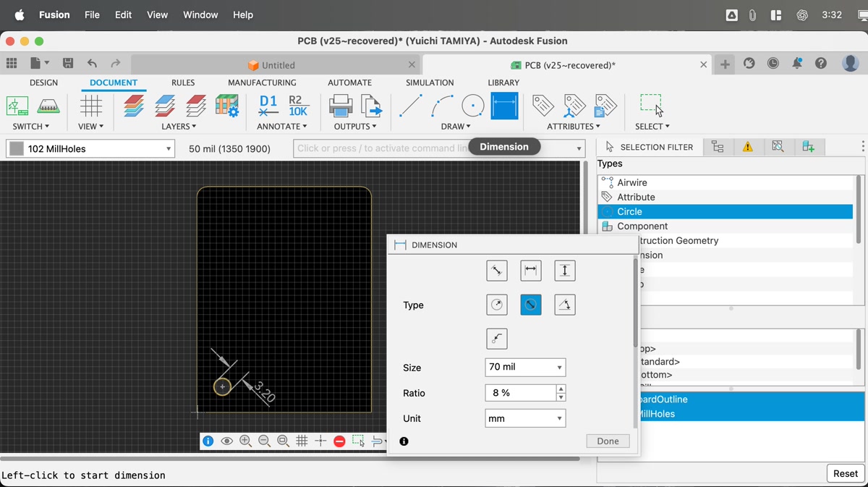
Task: Switch to the MANUFACTURING ribbon tab
Action: (262, 82)
